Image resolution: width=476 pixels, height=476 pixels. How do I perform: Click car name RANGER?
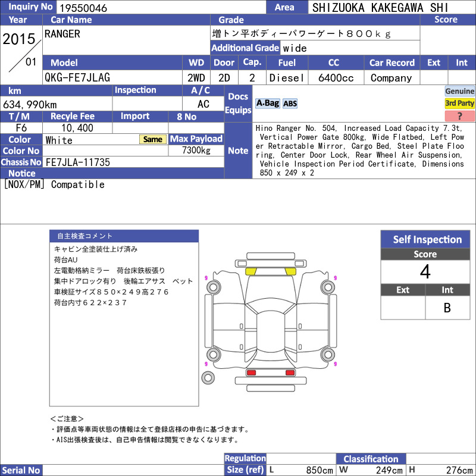click(62, 34)
